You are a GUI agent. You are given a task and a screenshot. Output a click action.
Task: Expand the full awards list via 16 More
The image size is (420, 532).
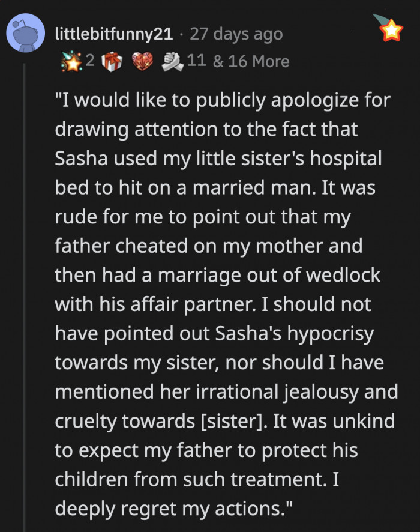(x=251, y=61)
